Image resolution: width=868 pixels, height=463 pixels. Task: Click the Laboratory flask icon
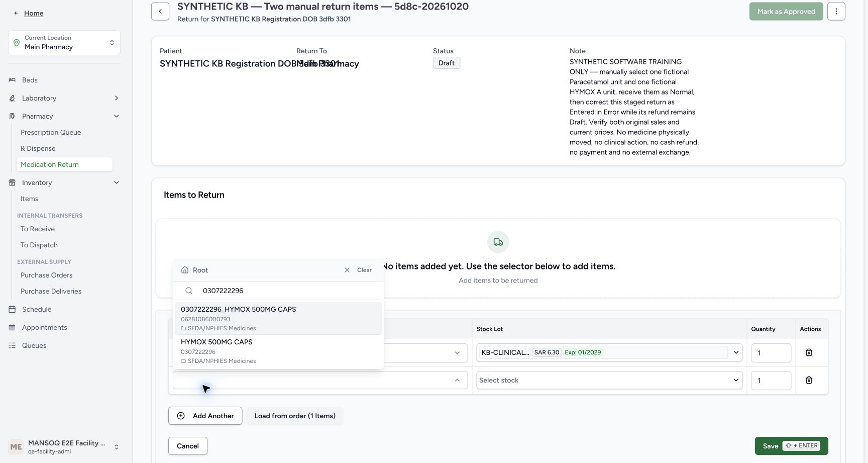(x=12, y=98)
